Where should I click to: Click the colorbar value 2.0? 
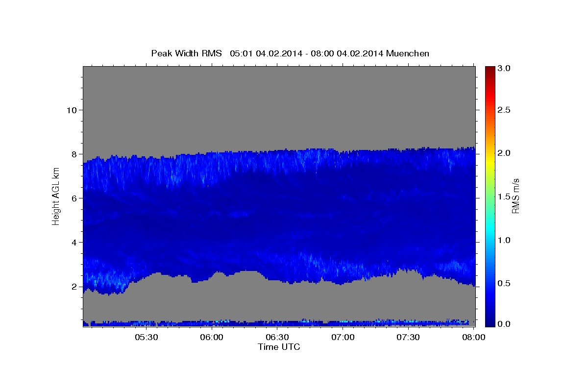(x=504, y=153)
